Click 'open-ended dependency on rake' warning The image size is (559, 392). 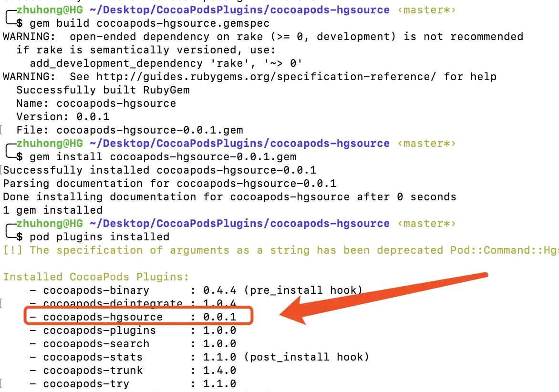click(263, 37)
